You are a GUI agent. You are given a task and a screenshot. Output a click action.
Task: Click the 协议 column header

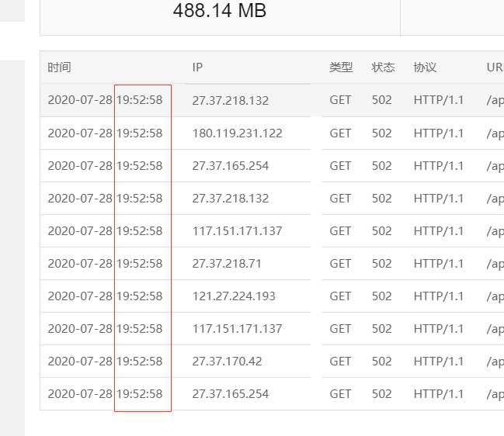425,67
